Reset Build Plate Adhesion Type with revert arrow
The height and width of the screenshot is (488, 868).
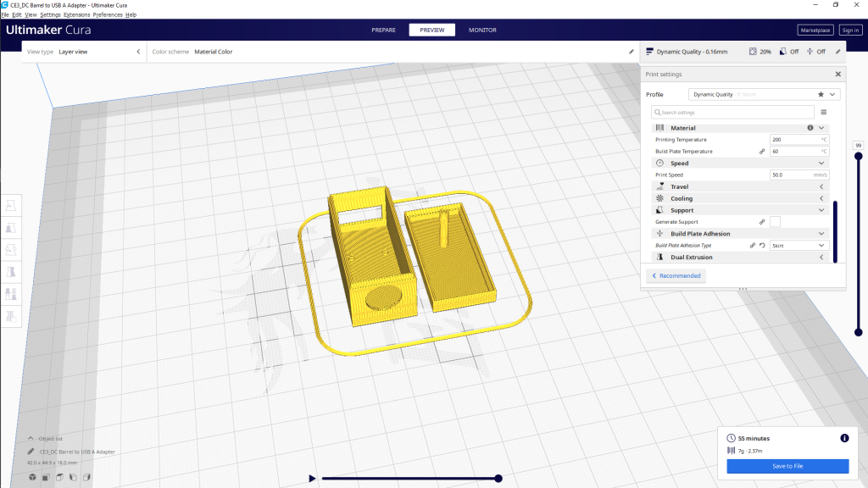762,246
